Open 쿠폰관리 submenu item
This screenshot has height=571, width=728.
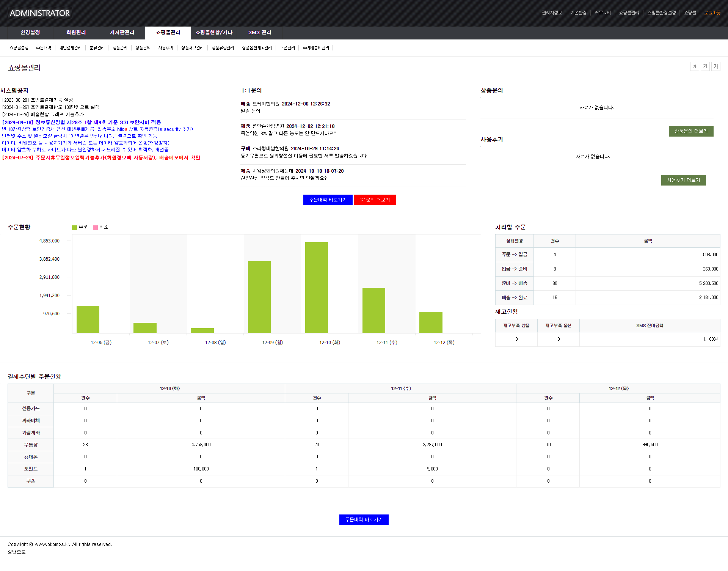pyautogui.click(x=287, y=48)
